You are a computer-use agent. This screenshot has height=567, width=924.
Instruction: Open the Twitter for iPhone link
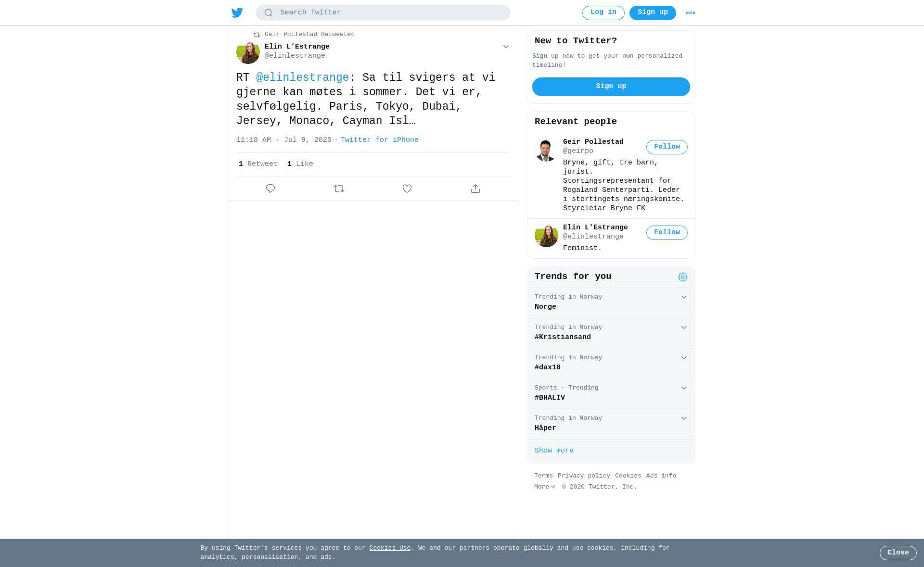[x=380, y=140]
